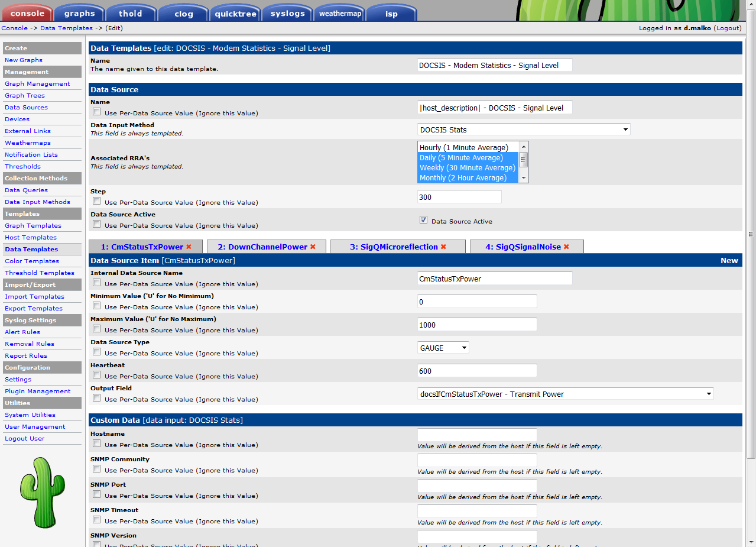Open the Data Input Method dropdown
This screenshot has width=756, height=547.
[524, 130]
